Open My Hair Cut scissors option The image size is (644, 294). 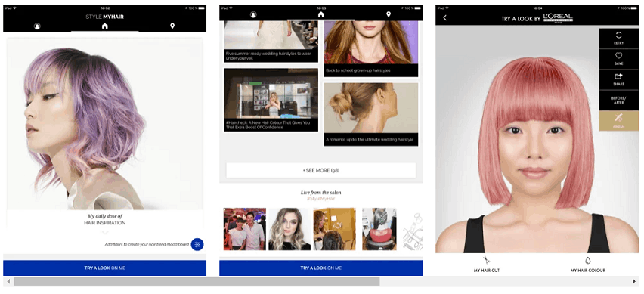[486, 265]
